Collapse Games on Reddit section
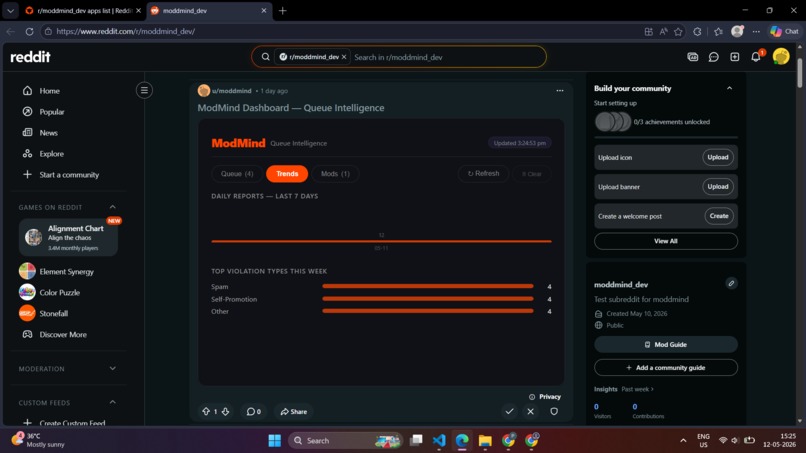The height and width of the screenshot is (453, 806). point(113,207)
